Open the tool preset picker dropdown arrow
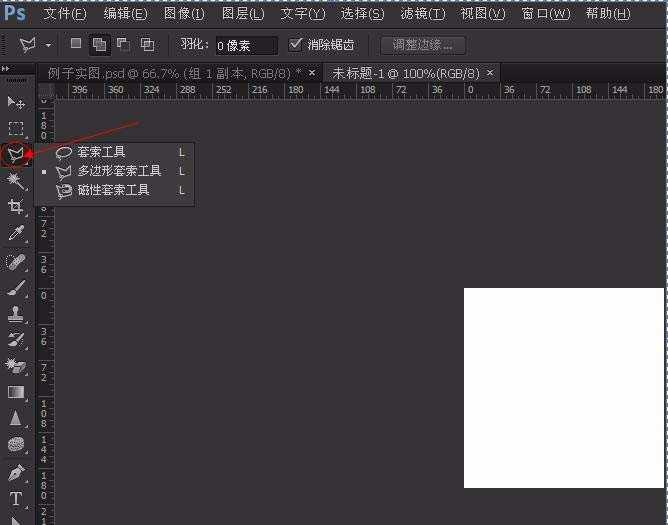The width and height of the screenshot is (668, 525). coord(48,46)
